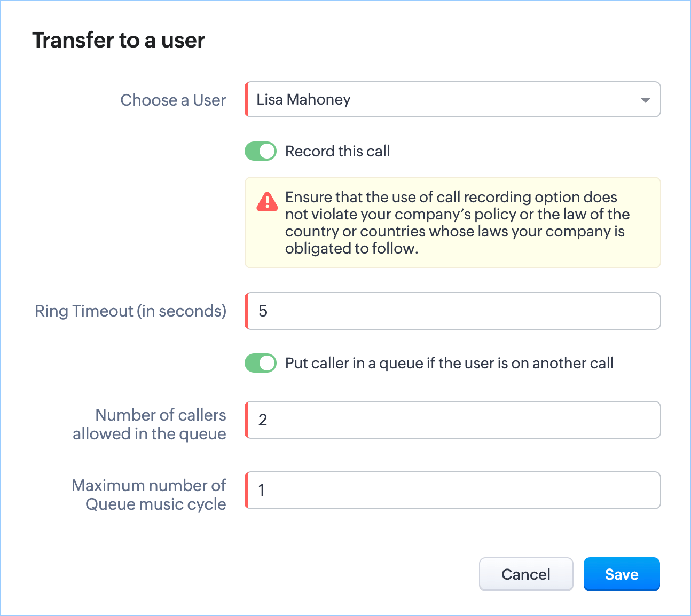691x616 pixels.
Task: Click the caret arrow in user dropdown
Action: (x=645, y=100)
